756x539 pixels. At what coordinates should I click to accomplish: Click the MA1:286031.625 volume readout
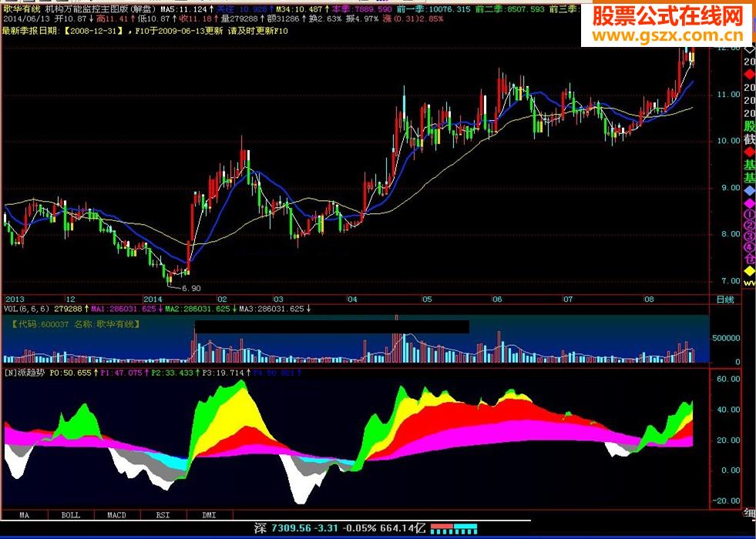click(127, 309)
